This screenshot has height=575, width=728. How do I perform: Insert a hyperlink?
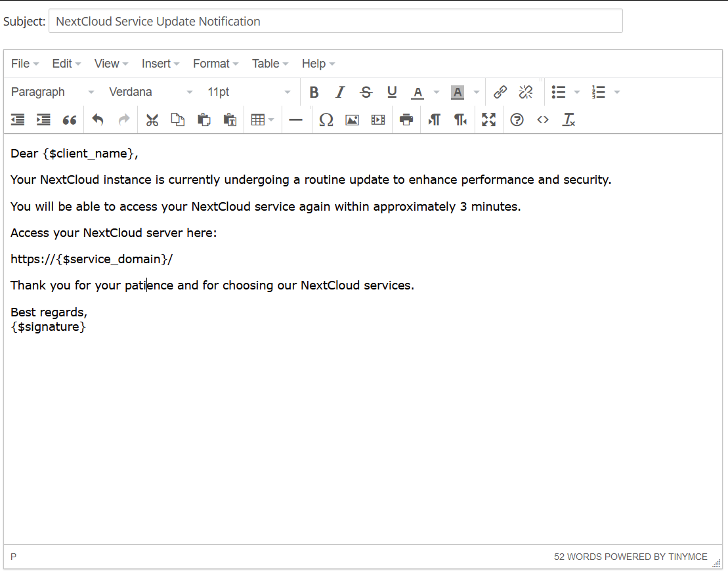pos(500,92)
